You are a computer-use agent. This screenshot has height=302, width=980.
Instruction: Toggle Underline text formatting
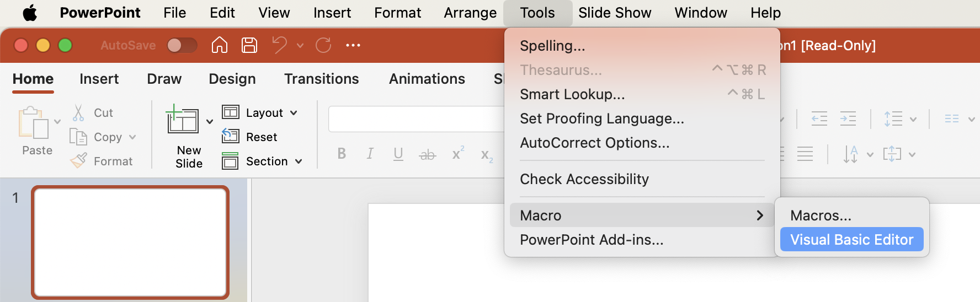[398, 154]
